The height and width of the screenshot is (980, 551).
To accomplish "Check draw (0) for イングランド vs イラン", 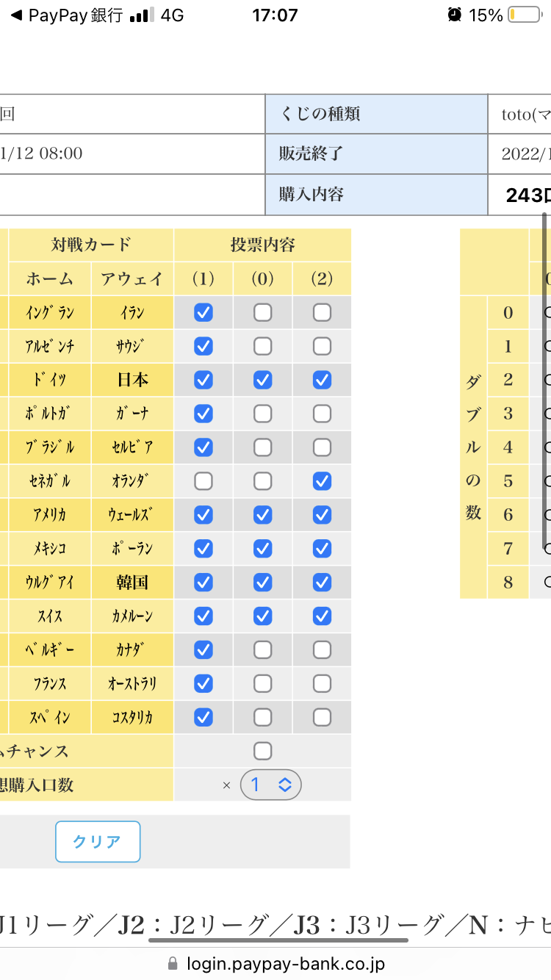I will pos(262,313).
